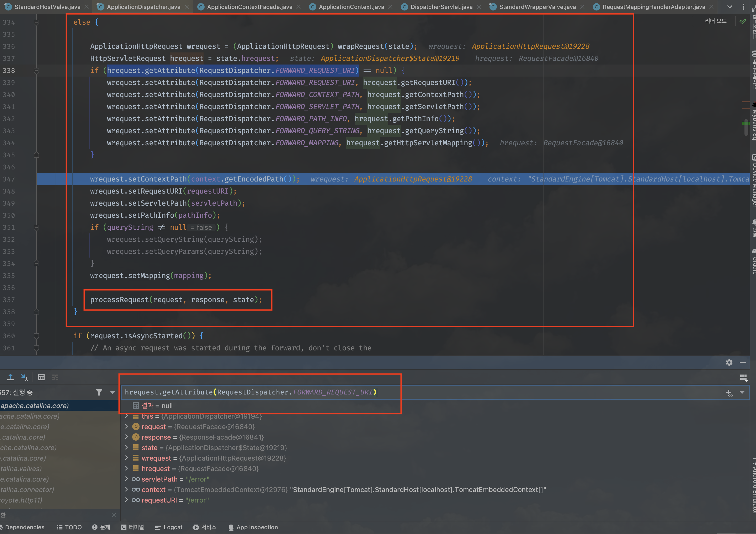Hide the debug tool window

(743, 362)
